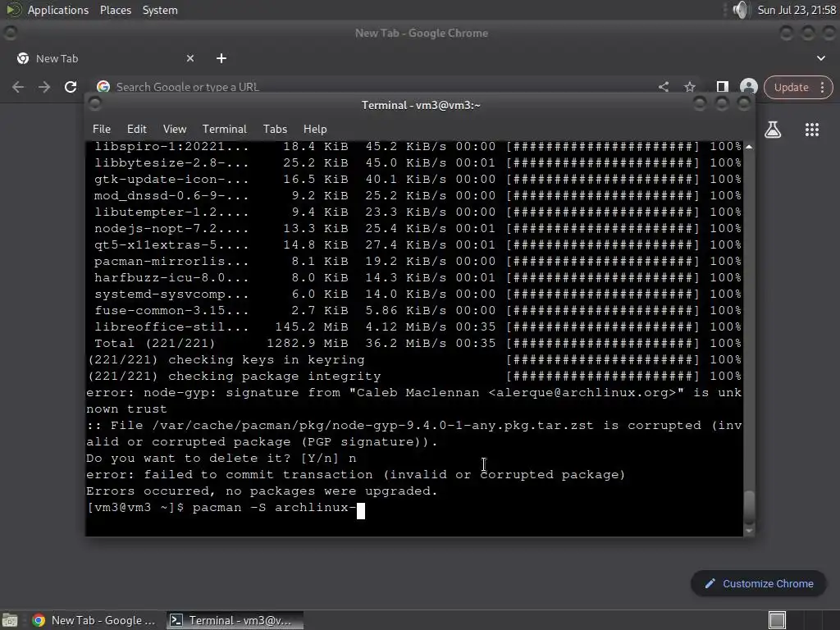
Task: Open the Chrome profile avatar
Action: point(748,87)
